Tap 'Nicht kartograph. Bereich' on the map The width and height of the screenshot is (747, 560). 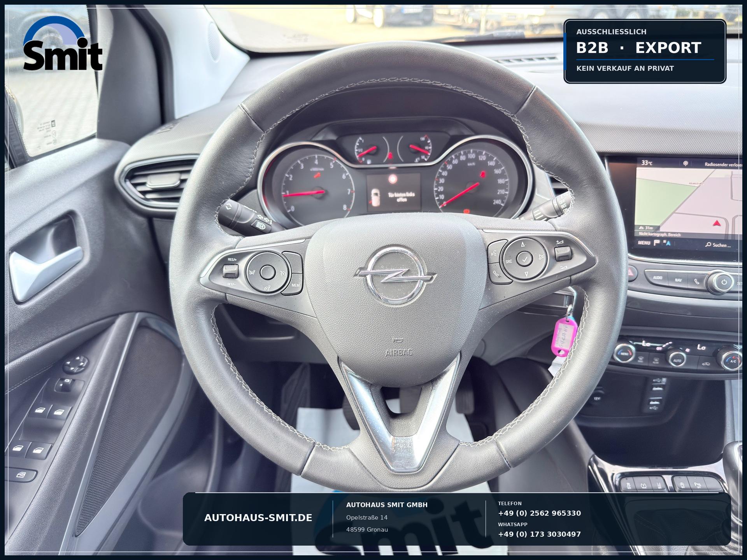coord(659,234)
